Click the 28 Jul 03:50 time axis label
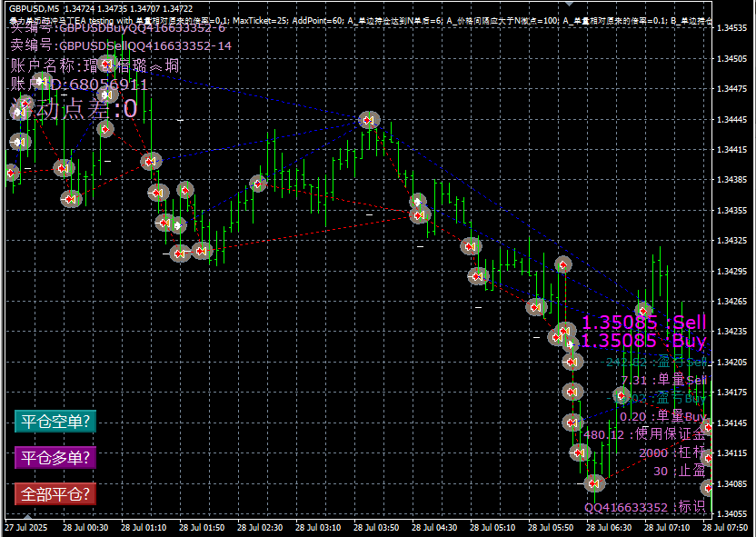The height and width of the screenshot is (537, 756). [x=380, y=525]
